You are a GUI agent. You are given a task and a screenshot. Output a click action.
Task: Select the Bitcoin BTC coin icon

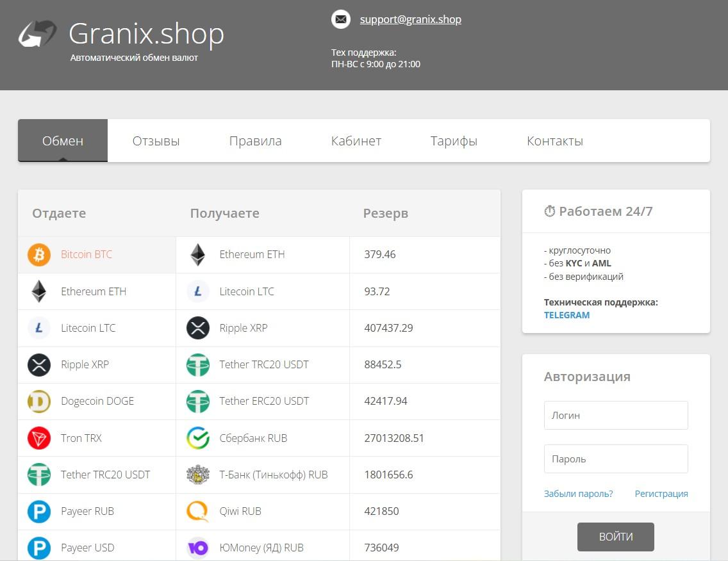click(39, 254)
